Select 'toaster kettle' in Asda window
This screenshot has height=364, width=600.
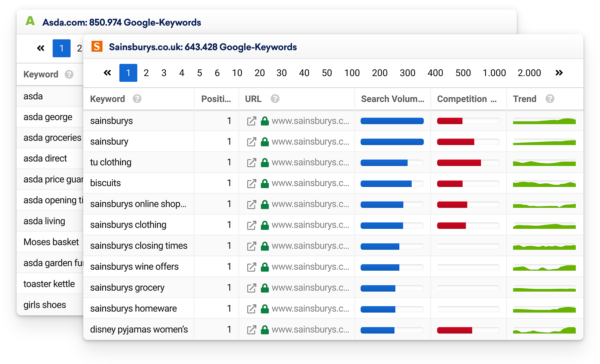[x=49, y=284]
